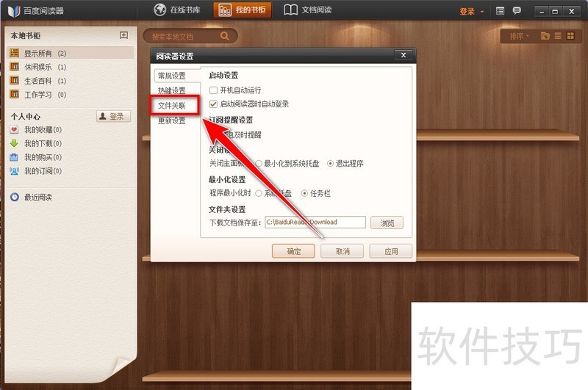Click the 生活百科 book icon
Image resolution: width=588 pixels, height=390 pixels.
coord(14,81)
